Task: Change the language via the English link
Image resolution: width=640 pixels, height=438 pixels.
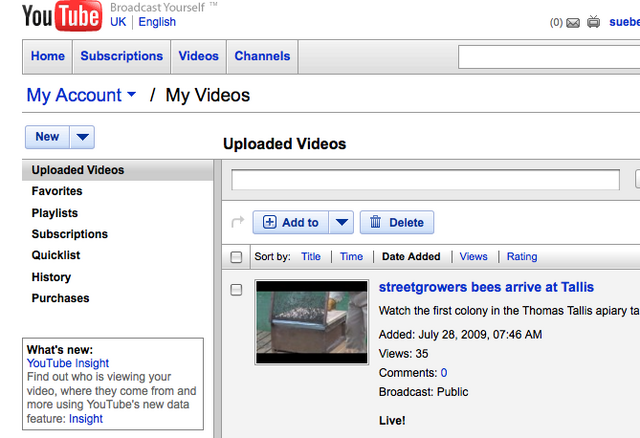Action: click(x=157, y=22)
